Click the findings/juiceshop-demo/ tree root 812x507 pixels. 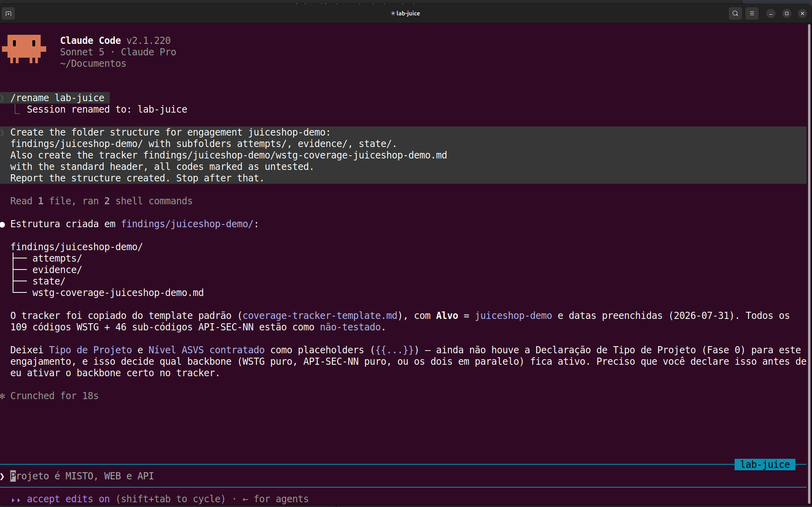pos(77,247)
